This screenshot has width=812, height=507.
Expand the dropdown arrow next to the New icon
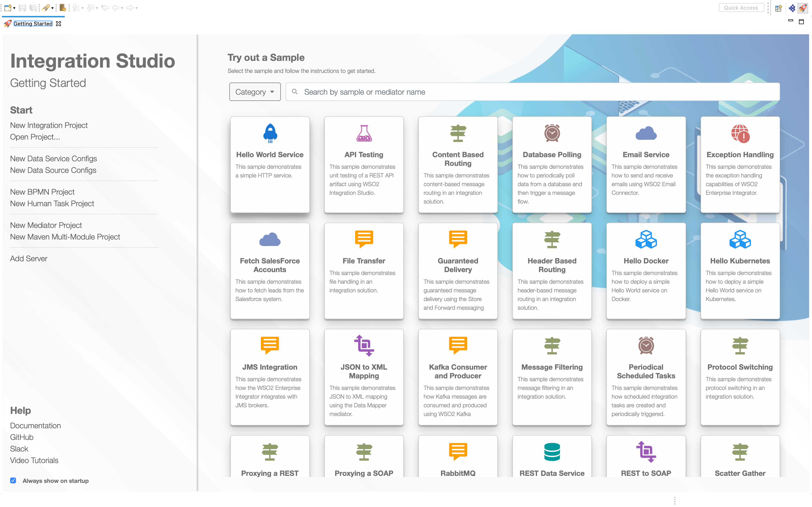tap(14, 8)
